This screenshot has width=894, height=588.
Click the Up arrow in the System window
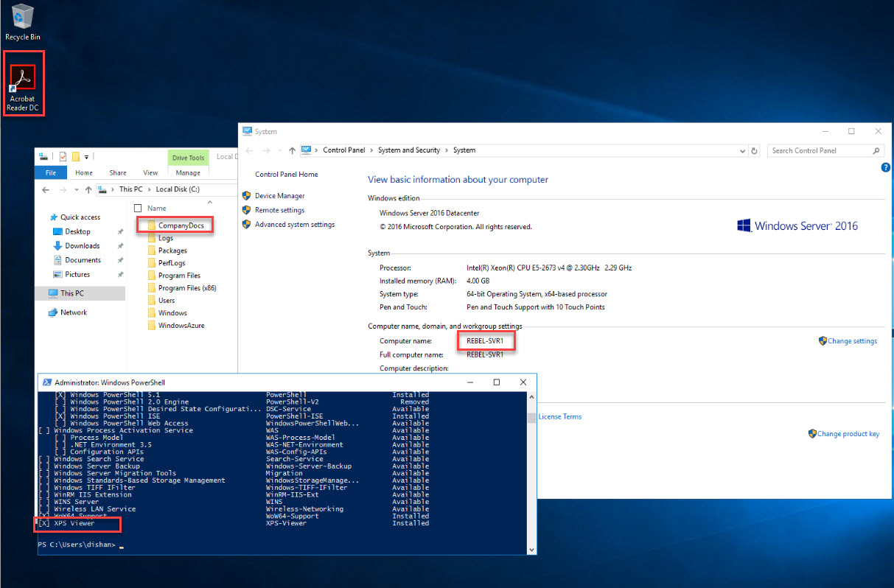292,150
